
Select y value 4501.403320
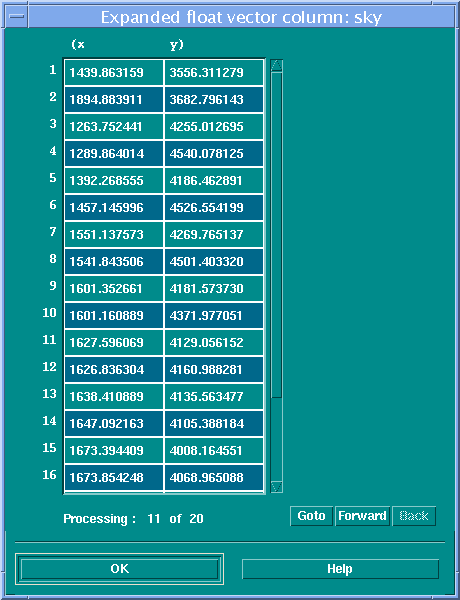(214, 262)
